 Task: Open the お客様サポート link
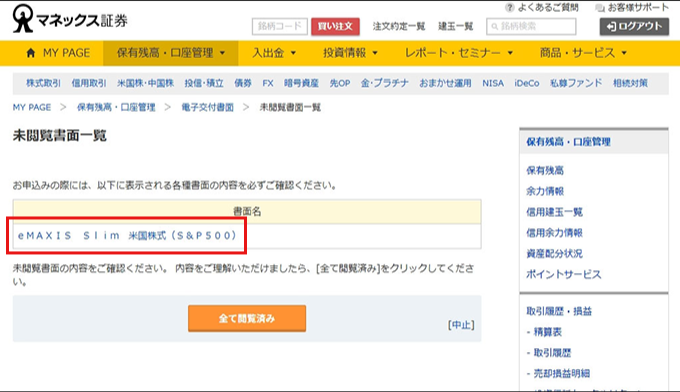point(638,7)
